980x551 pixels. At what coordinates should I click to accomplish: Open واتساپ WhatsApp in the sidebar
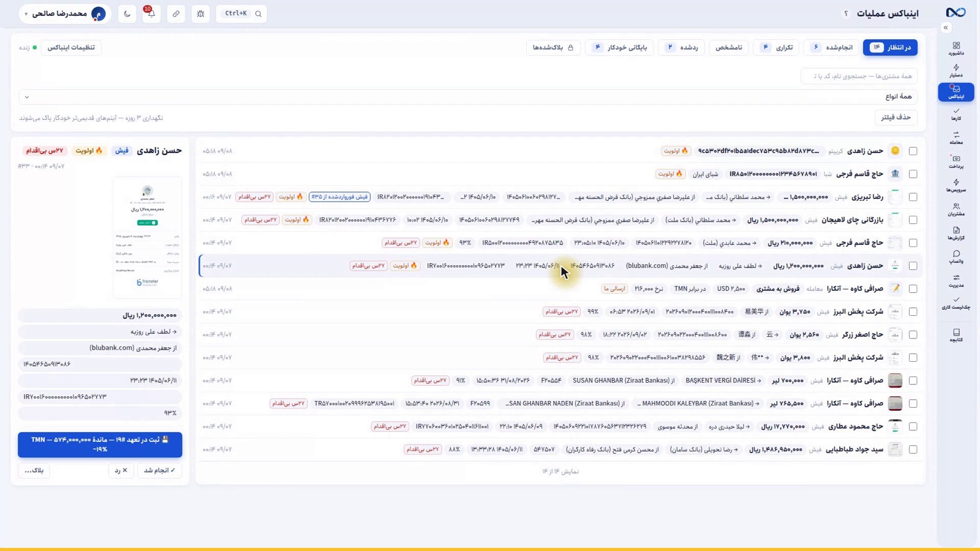956,257
